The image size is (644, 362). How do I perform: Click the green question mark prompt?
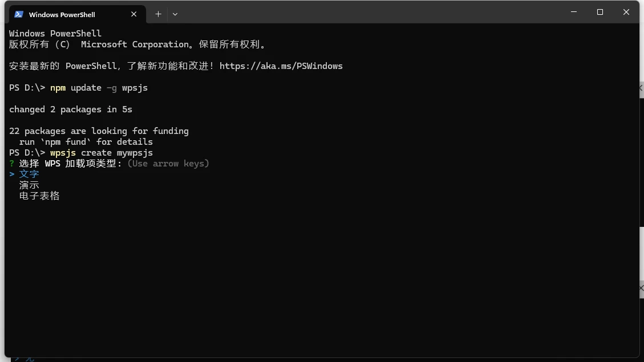[x=11, y=164]
